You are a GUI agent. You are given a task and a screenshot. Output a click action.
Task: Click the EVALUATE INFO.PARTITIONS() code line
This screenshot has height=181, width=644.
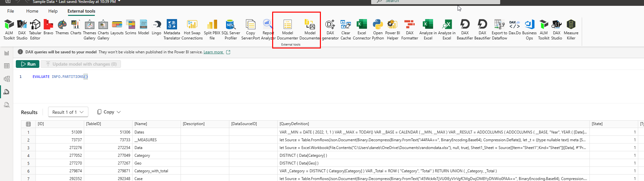point(60,77)
